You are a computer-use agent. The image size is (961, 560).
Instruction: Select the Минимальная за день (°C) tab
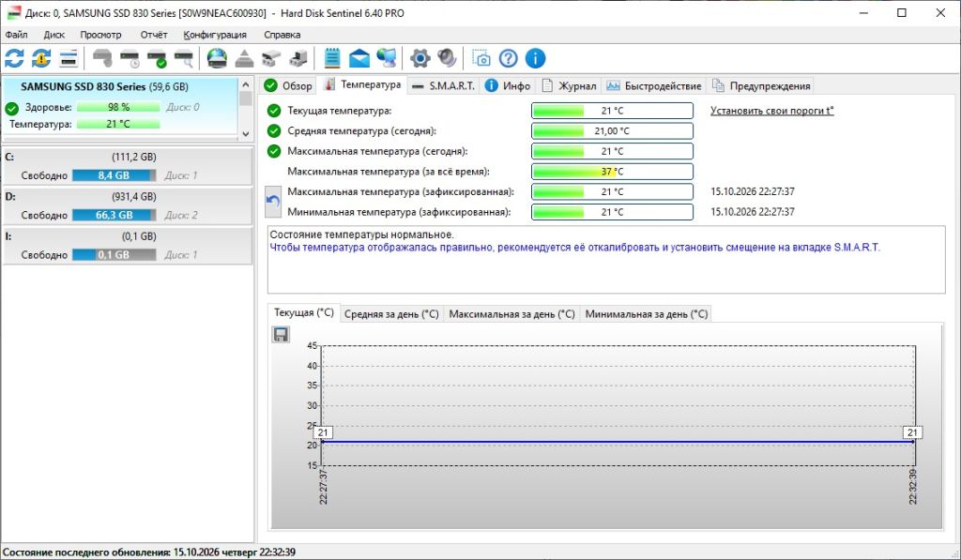click(x=646, y=314)
